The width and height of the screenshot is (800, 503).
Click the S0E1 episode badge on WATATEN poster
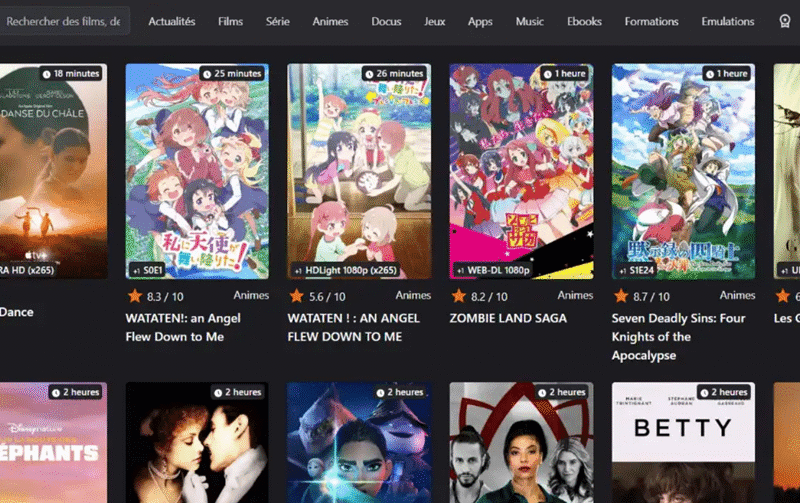147,270
